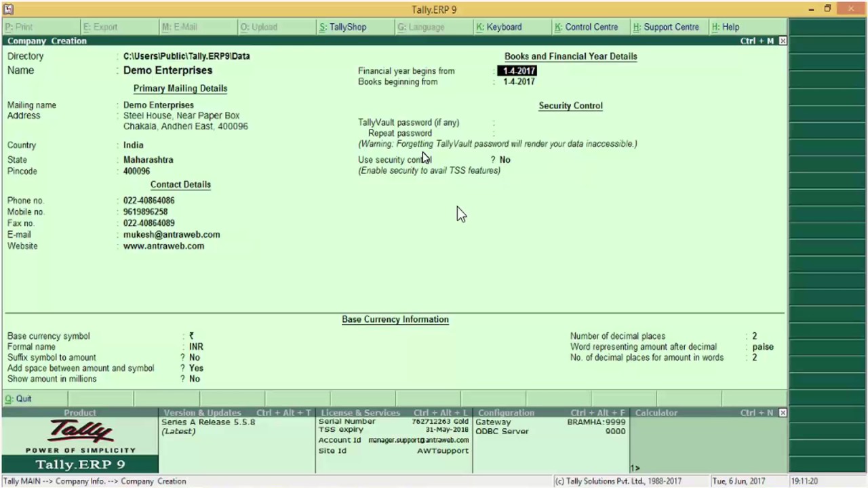Click the Product panel Tally logo
This screenshot has width=868, height=488.
[80, 431]
